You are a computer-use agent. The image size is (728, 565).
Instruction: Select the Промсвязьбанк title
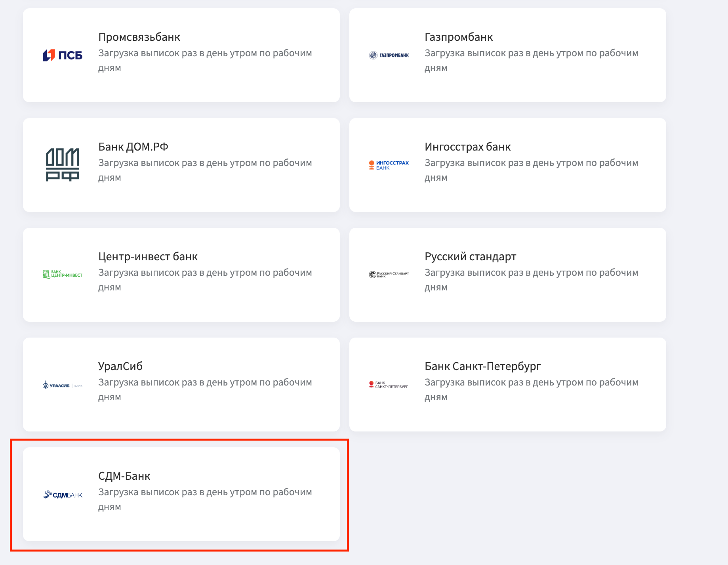tap(139, 37)
